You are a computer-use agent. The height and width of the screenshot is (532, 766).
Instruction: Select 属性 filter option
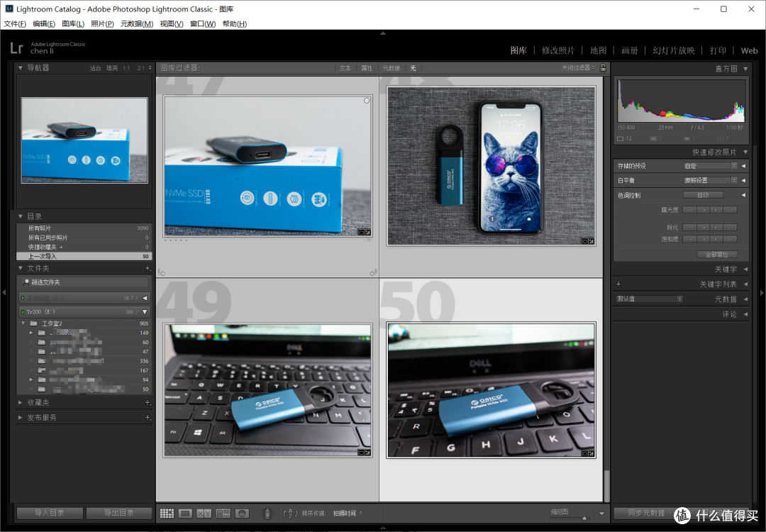pos(367,68)
